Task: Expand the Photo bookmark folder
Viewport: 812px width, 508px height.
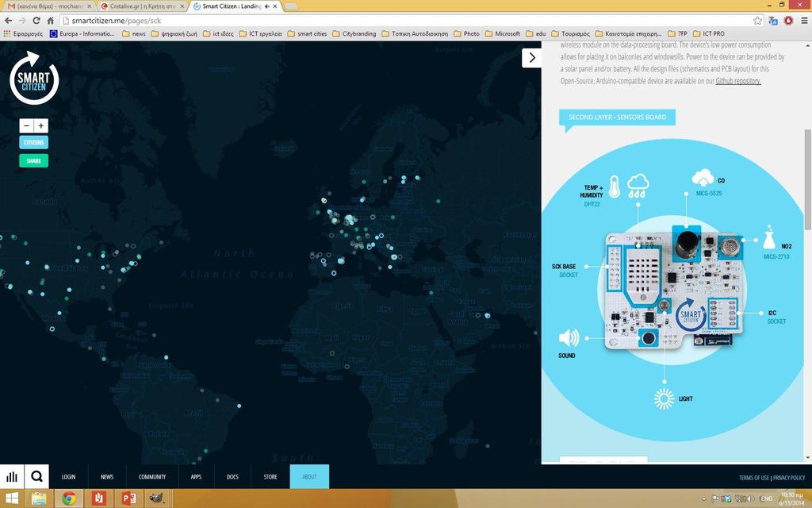Action: (x=466, y=33)
